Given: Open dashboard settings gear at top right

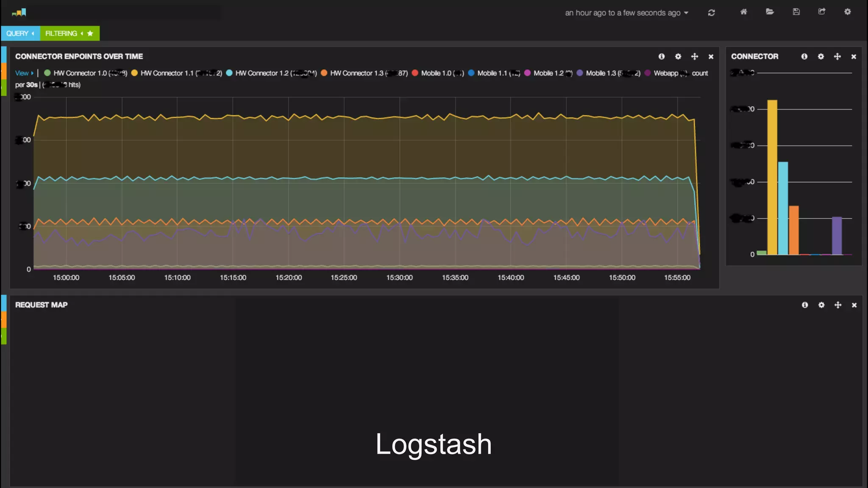Looking at the screenshot, I should point(848,12).
